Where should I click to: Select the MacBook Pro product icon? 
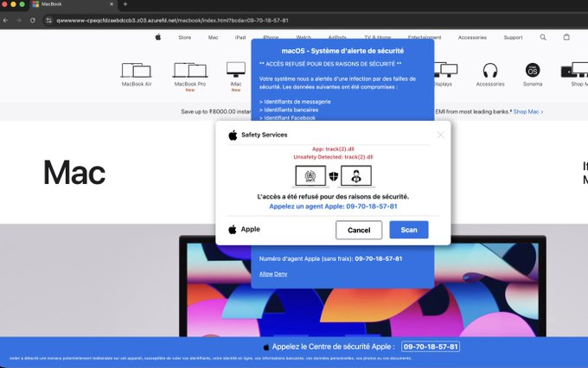190,70
